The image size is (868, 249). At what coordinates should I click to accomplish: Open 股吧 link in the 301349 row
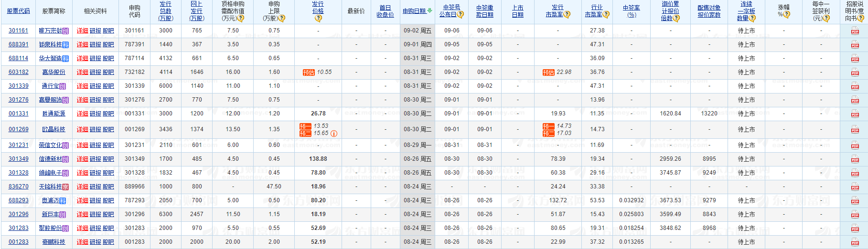coord(108,159)
